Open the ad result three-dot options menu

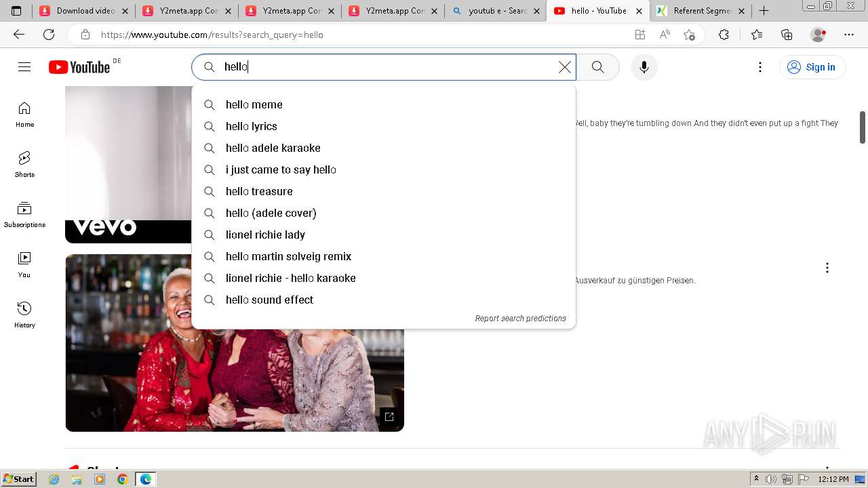827,268
